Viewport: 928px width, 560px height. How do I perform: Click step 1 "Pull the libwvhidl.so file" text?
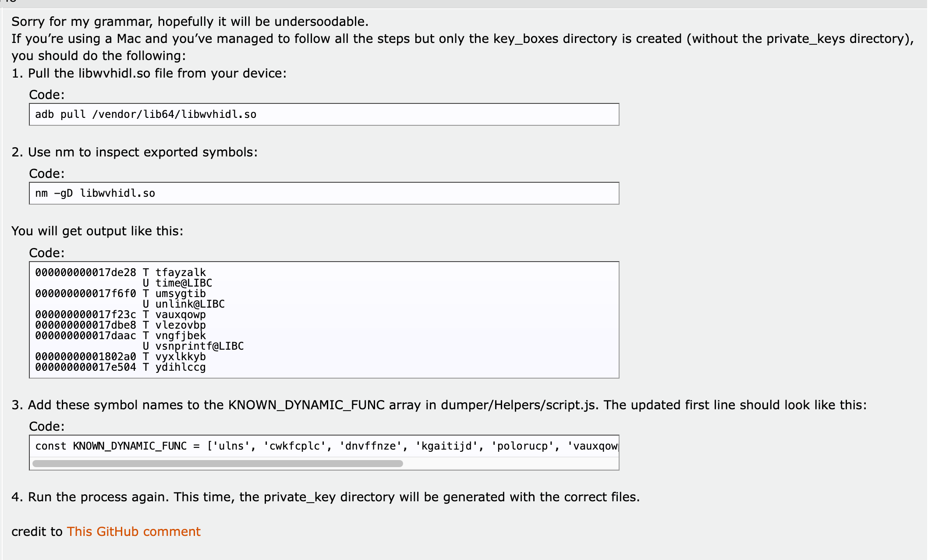(x=157, y=73)
